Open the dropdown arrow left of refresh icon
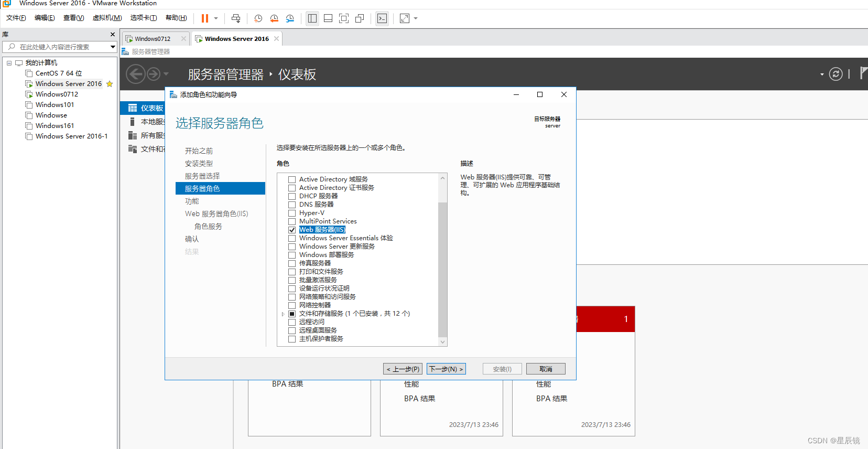 click(x=822, y=74)
